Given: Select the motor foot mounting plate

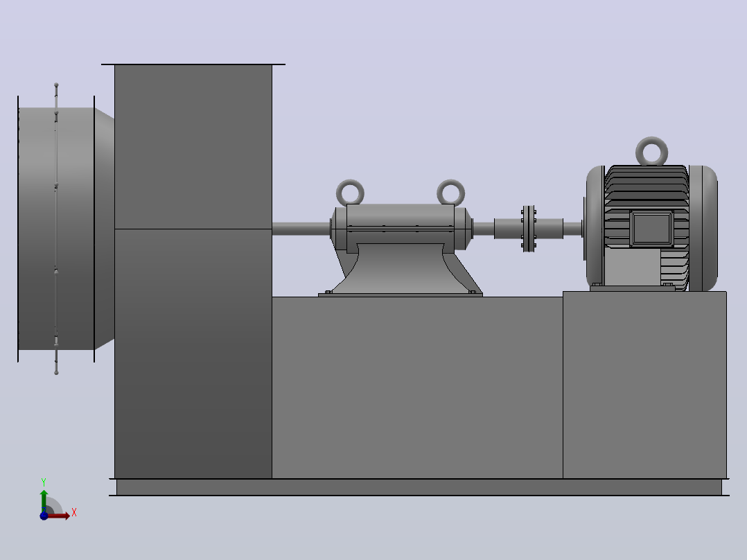Looking at the screenshot, I should click(x=632, y=288).
